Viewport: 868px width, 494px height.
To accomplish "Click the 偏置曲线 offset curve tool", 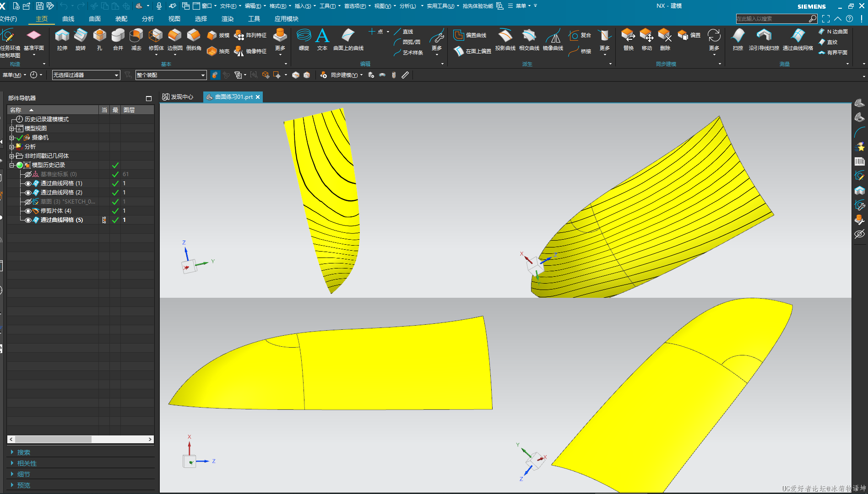I will coord(470,35).
